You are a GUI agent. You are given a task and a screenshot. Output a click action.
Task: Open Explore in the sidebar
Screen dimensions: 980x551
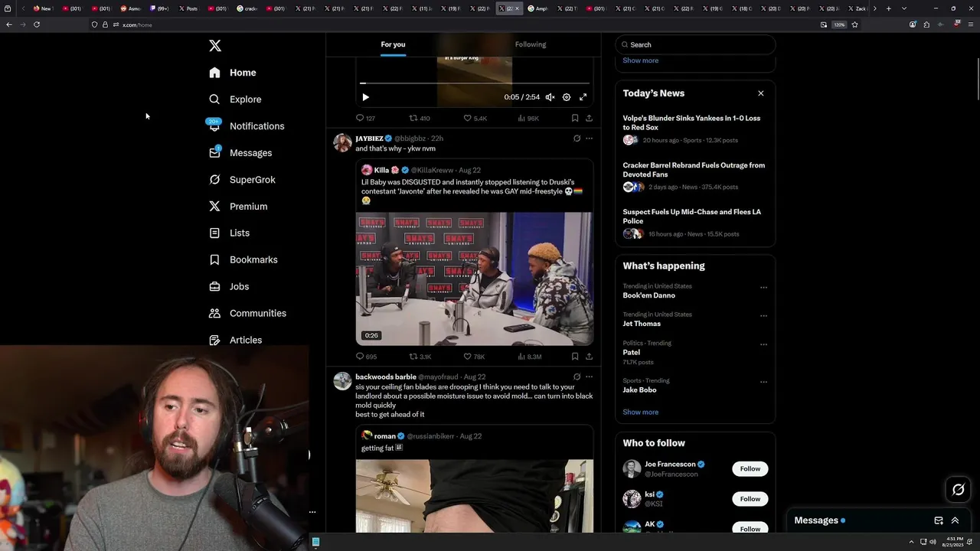click(x=235, y=99)
